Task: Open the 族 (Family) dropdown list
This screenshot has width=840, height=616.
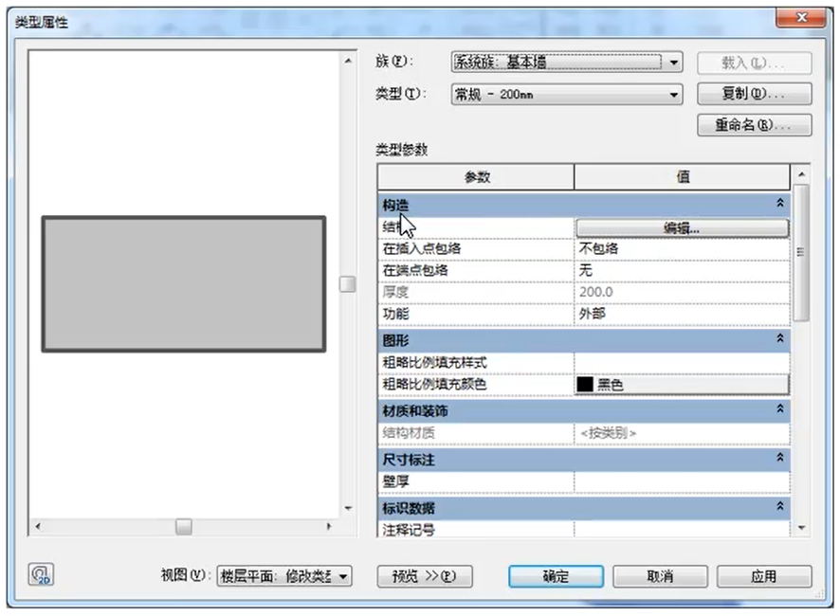Action: coord(673,63)
